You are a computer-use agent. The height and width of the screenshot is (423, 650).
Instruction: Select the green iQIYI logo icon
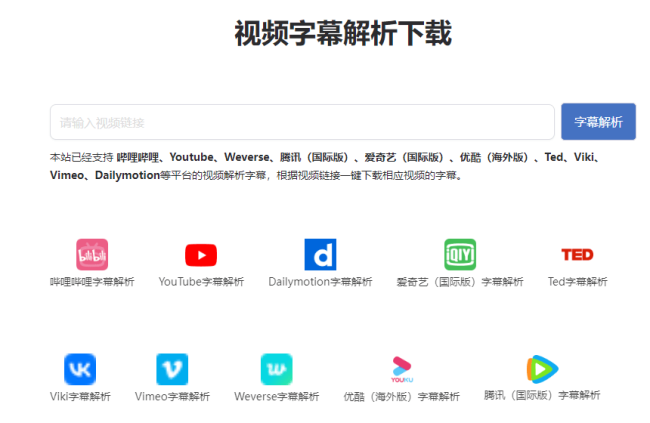(x=460, y=255)
